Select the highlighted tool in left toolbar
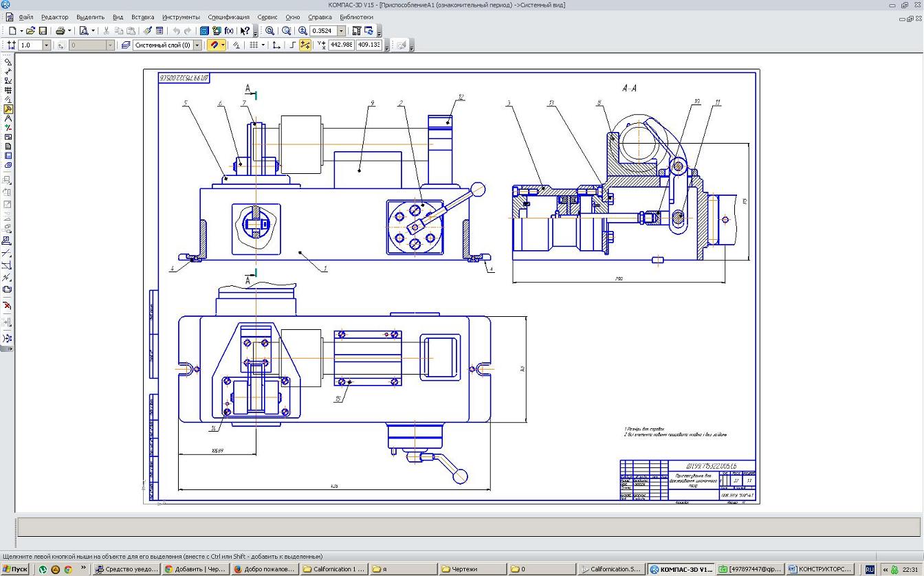Screen dimensions: 924x576 click(8, 109)
